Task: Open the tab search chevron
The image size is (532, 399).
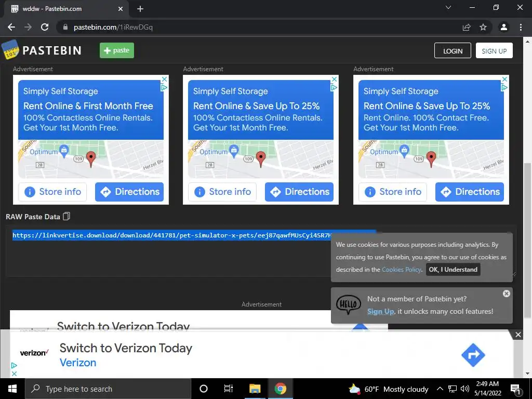Action: (448, 7)
